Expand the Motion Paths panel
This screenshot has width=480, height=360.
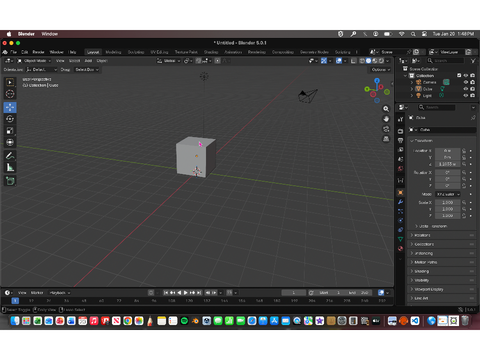(x=442, y=262)
